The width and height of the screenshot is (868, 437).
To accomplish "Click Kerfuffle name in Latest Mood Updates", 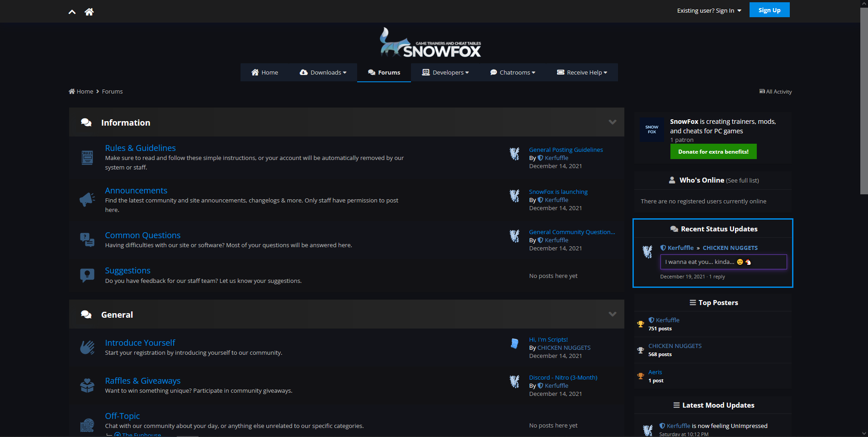I will [678, 426].
